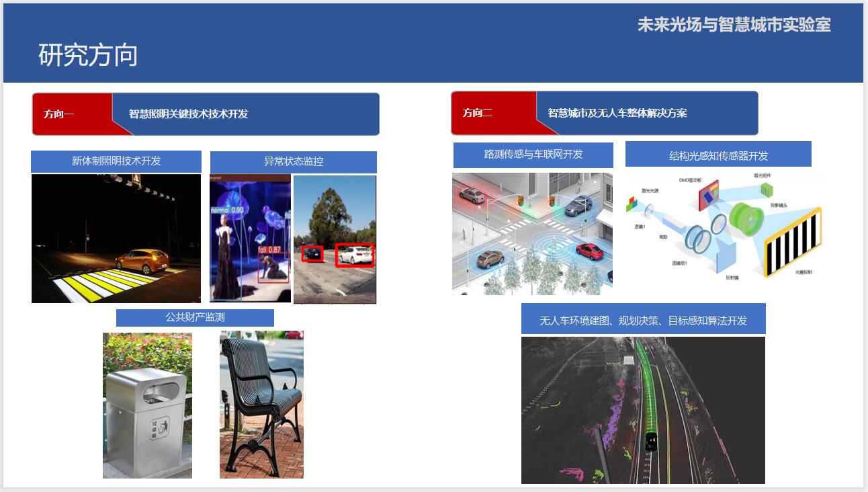This screenshot has height=492, width=868.
Task: Select the 无人车环境建图 algorithm label box
Action: pyautogui.click(x=643, y=320)
